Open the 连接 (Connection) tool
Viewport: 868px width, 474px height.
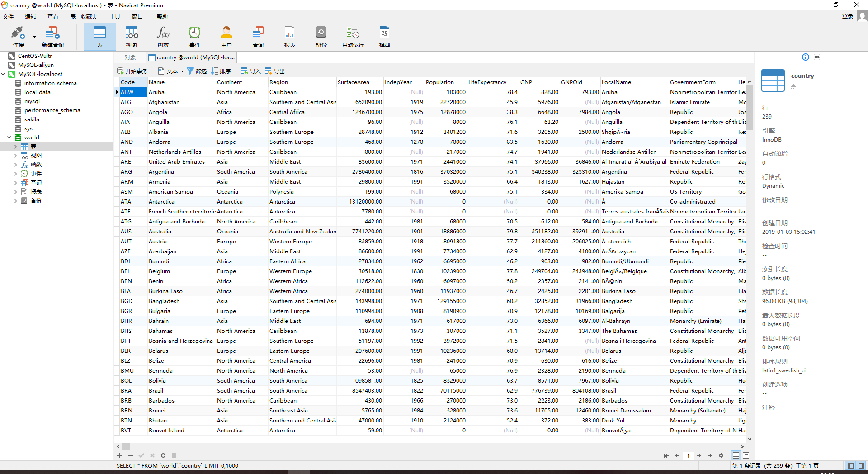[18, 37]
